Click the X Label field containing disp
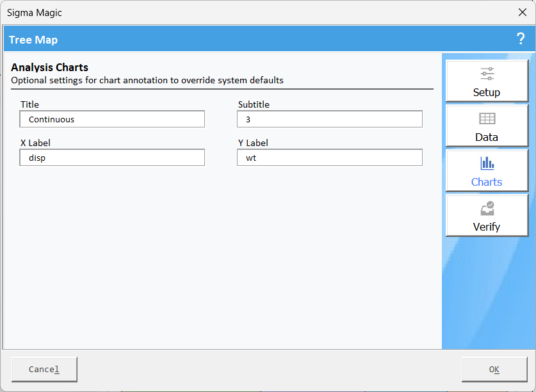Screen dimensions: 536x392 click(x=112, y=158)
